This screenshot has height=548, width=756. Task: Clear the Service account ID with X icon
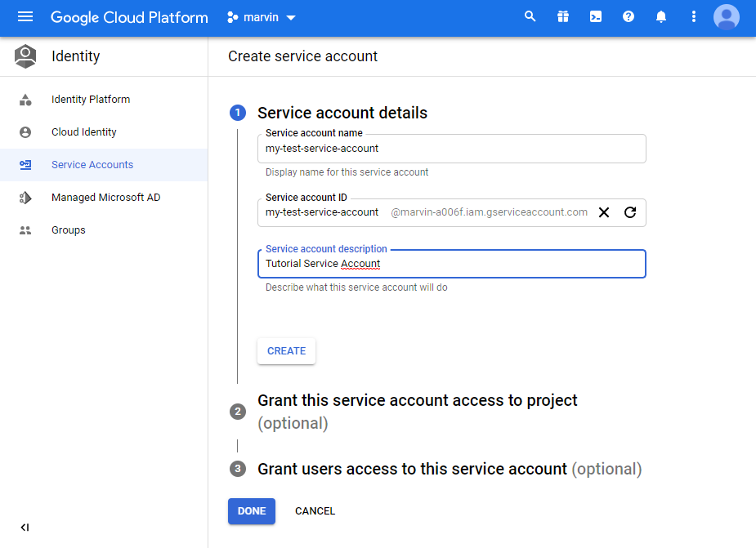[x=604, y=212]
